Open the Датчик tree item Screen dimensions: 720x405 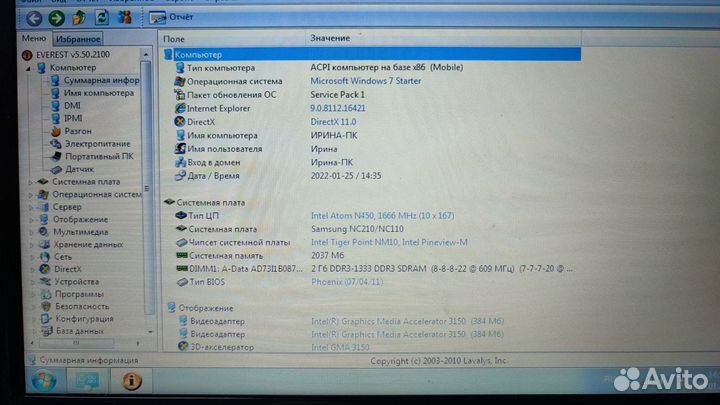(x=79, y=169)
